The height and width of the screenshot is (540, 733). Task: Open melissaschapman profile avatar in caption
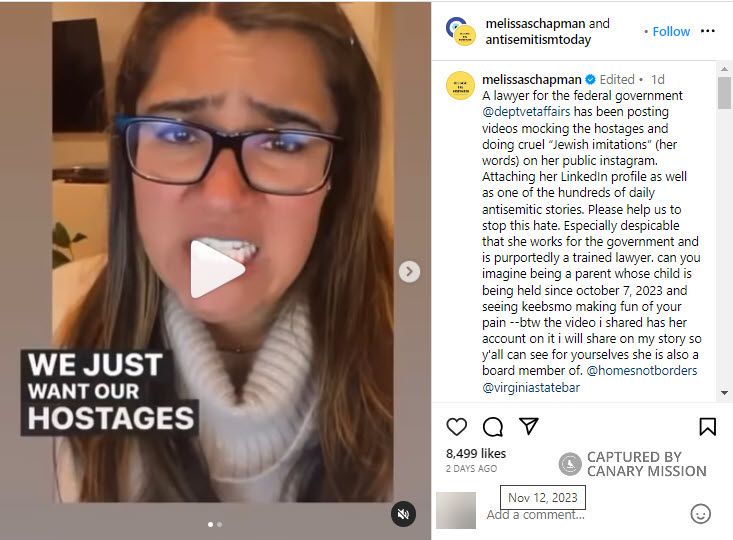click(460, 86)
